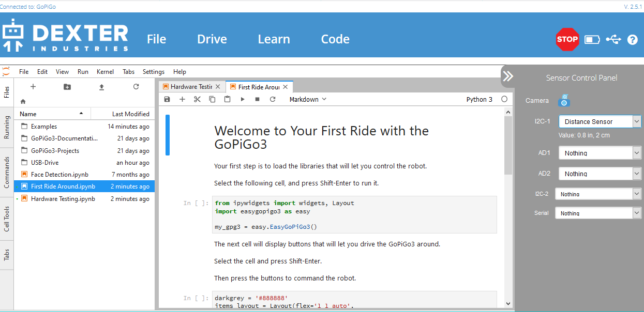Screen dimensions: 644x312
Task: Open the help question mark icon
Action: (632, 39)
